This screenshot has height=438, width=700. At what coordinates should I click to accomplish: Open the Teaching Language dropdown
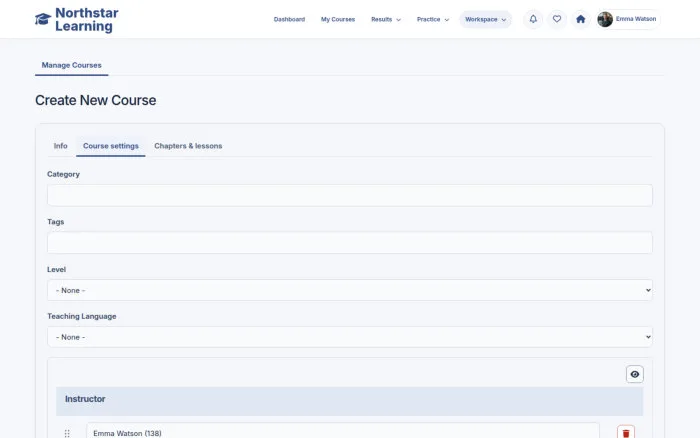350,337
